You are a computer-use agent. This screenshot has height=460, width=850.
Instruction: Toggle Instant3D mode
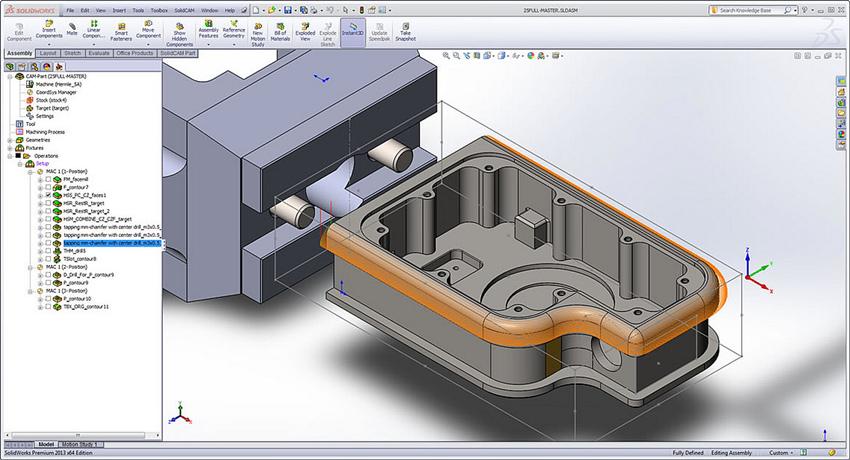353,31
